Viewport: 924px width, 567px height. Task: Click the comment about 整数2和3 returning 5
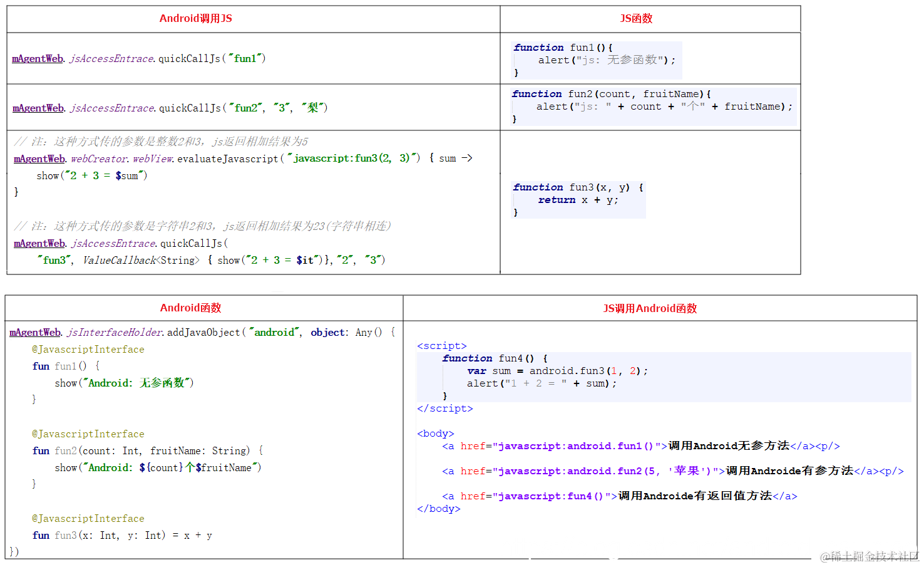coord(161,142)
